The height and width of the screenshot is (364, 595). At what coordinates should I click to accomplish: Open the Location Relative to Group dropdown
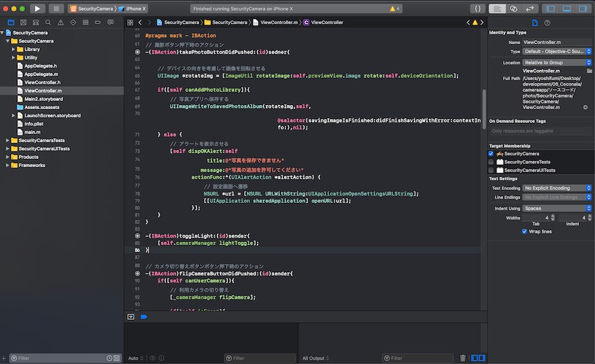(x=557, y=63)
